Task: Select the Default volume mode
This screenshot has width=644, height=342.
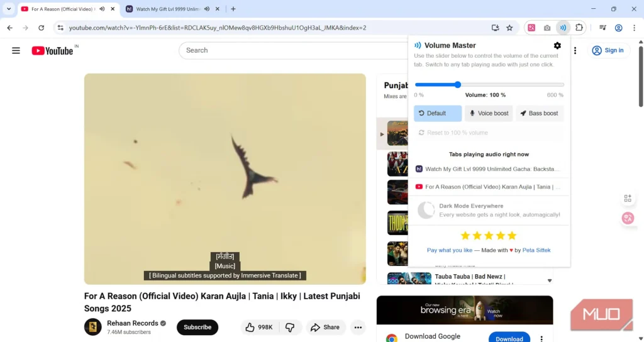Action: pos(438,113)
